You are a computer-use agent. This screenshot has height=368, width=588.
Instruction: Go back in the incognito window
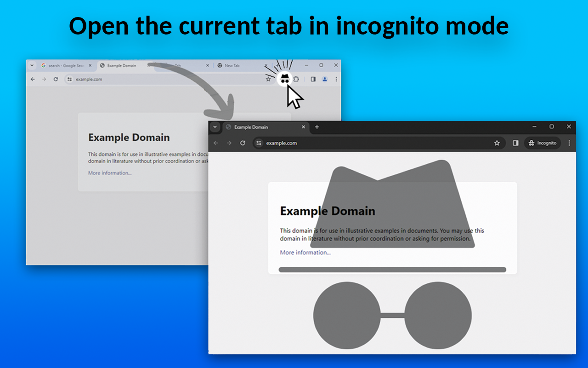pos(216,143)
